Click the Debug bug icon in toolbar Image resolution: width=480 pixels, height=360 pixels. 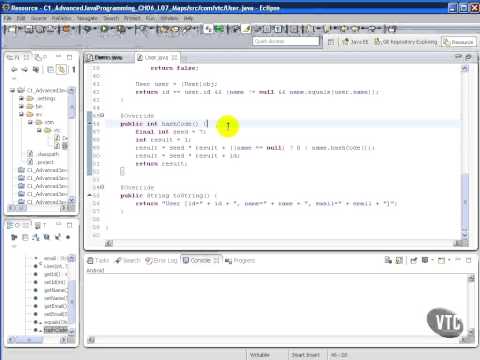point(87,29)
